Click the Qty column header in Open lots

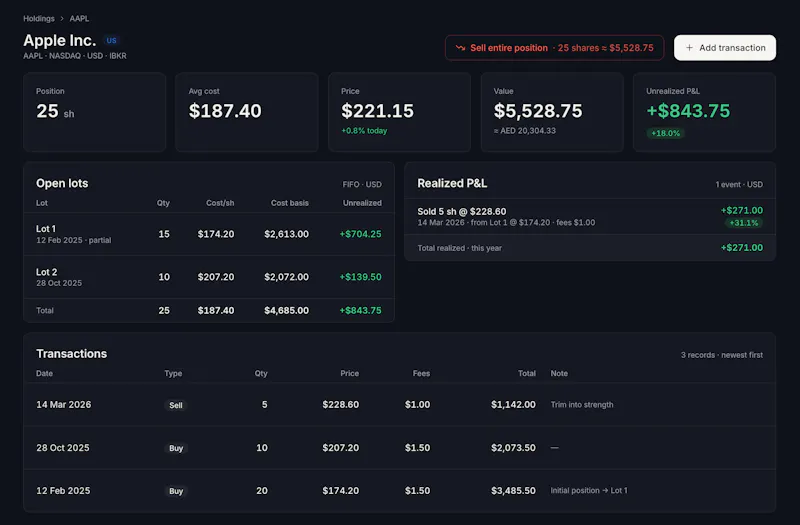click(163, 203)
